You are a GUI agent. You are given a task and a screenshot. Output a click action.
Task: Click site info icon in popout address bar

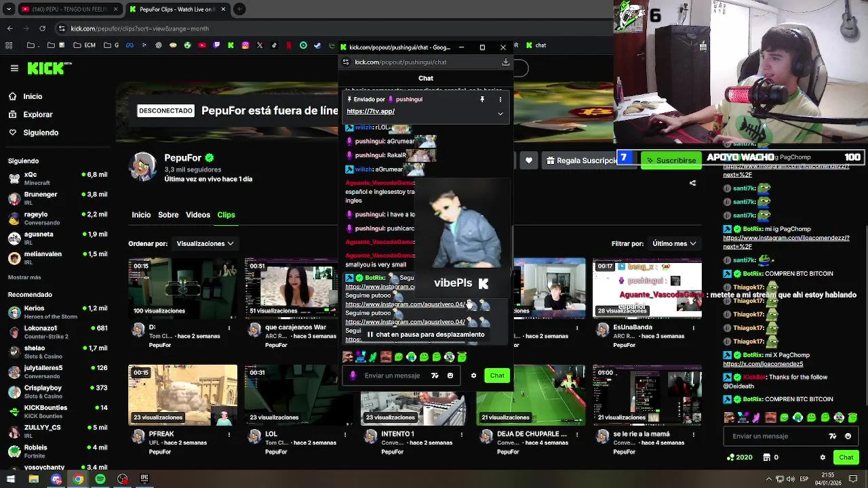pos(346,62)
